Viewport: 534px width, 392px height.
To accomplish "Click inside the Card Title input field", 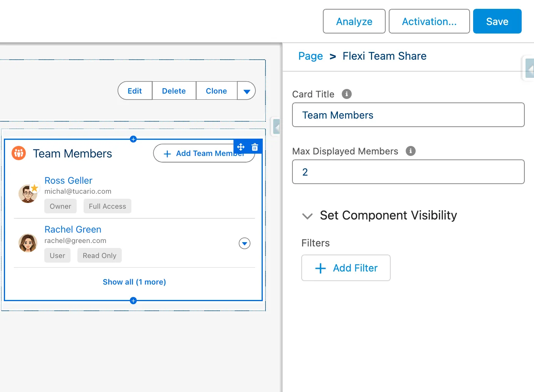I will coord(408,115).
